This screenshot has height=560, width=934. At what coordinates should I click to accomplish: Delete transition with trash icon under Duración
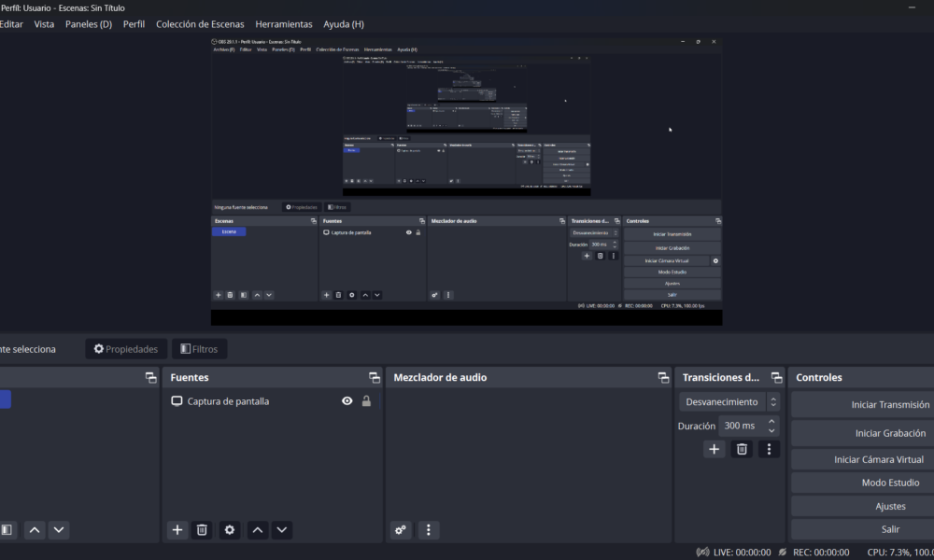tap(742, 449)
